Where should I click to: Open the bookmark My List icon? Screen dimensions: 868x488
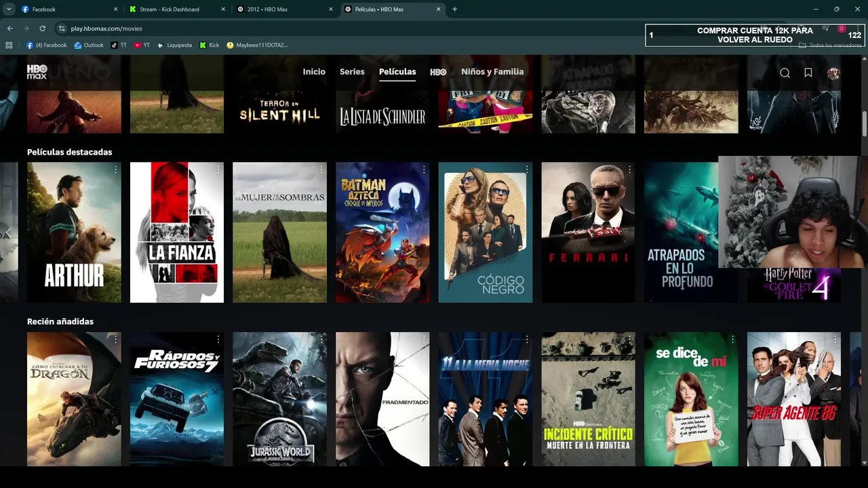[808, 73]
